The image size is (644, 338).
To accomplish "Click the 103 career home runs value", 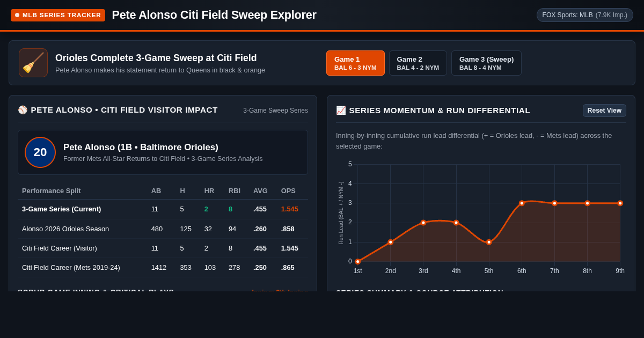I will tap(210, 267).
